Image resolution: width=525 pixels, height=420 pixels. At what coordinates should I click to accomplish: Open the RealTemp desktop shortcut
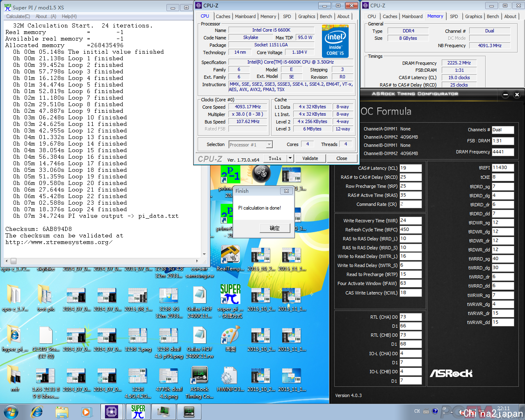[x=230, y=258]
